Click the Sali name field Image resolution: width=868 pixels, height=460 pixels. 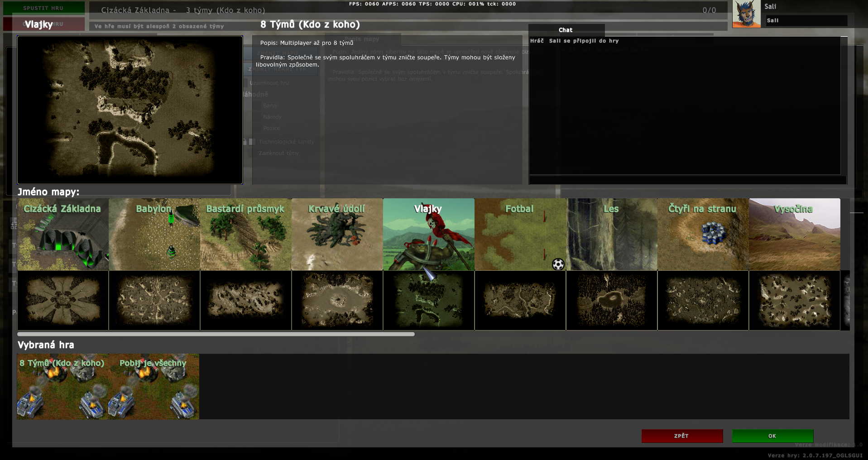tap(806, 20)
